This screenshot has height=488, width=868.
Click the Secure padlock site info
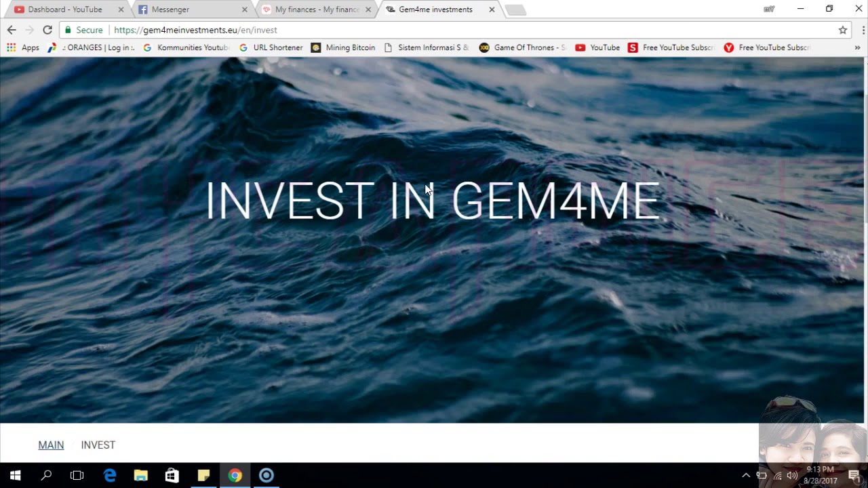[83, 30]
